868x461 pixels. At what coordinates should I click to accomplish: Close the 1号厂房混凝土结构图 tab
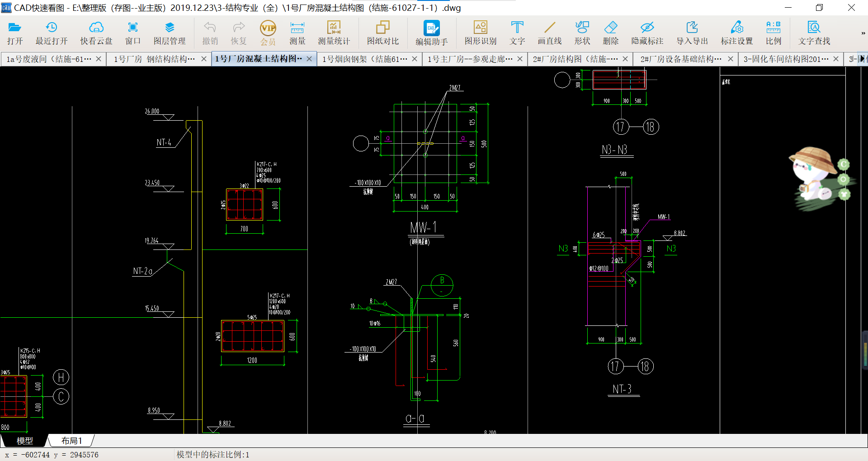(x=309, y=59)
